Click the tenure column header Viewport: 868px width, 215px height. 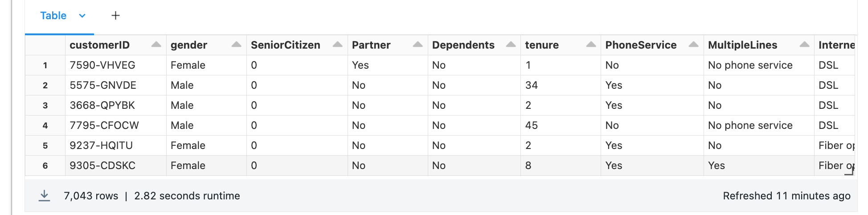pyautogui.click(x=542, y=45)
